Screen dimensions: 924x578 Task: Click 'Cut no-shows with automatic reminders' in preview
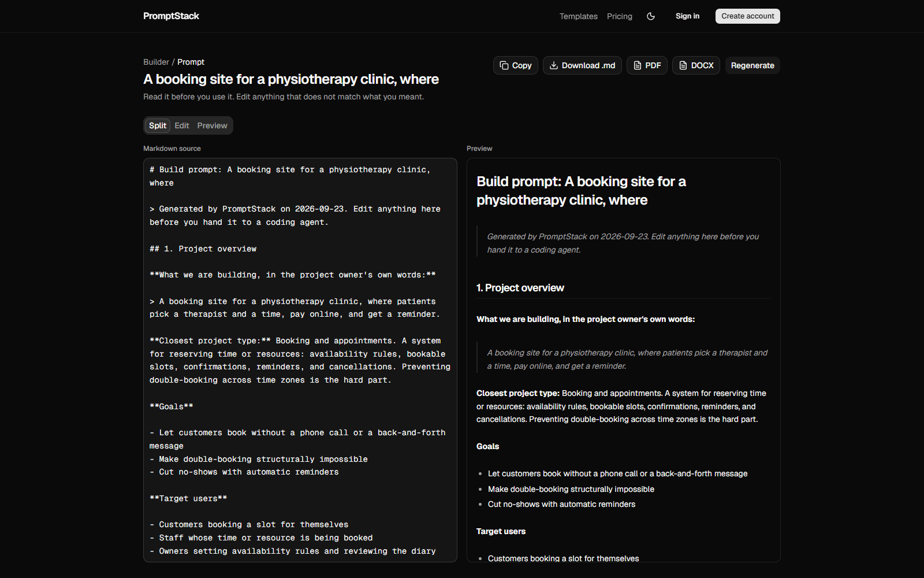pyautogui.click(x=561, y=504)
